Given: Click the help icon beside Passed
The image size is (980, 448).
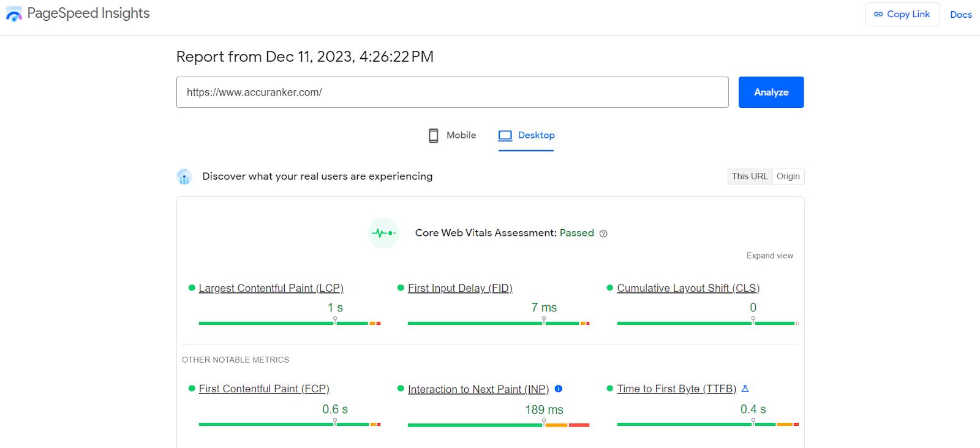Looking at the screenshot, I should [x=603, y=233].
